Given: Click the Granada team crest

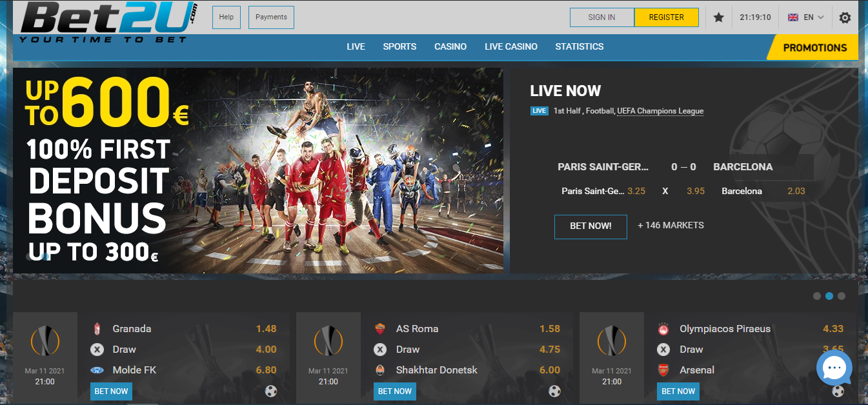Looking at the screenshot, I should tap(97, 329).
